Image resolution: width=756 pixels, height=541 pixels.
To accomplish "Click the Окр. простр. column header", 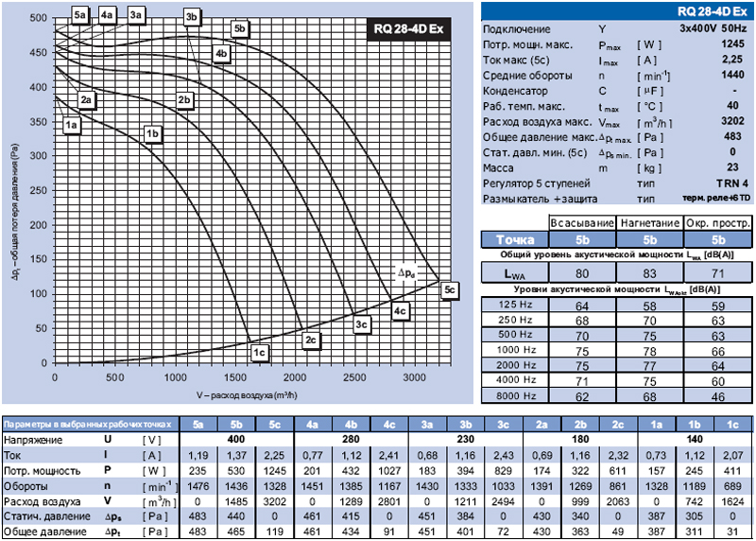I will (x=719, y=222).
